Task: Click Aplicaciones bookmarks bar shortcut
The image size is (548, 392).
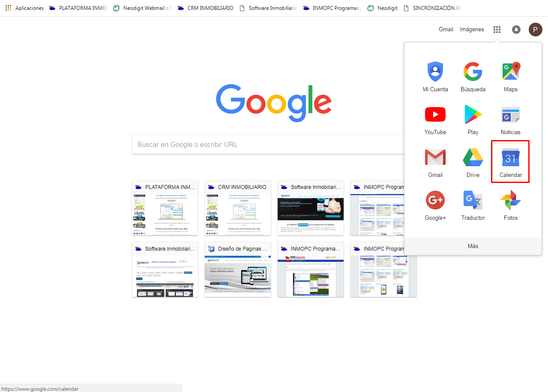Action: point(24,8)
